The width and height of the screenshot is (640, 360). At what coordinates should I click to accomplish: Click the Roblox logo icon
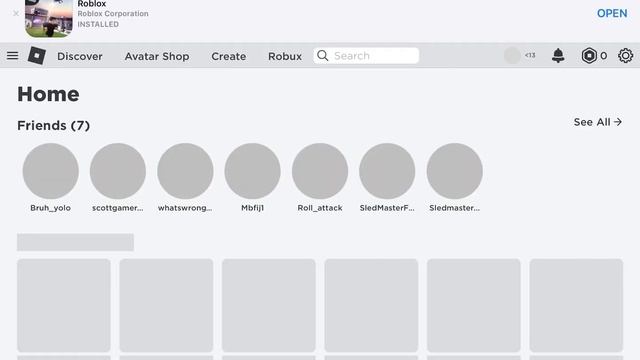[x=37, y=56]
